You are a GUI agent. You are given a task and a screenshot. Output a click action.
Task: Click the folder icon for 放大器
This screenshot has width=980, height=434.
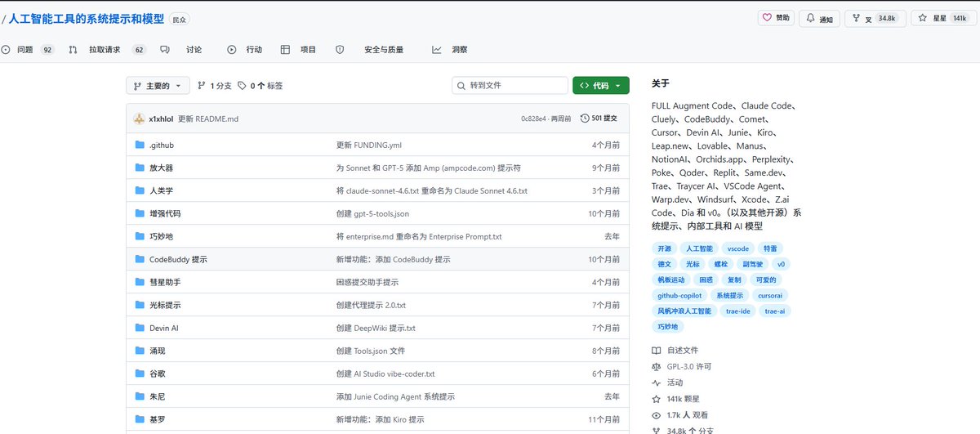click(140, 168)
